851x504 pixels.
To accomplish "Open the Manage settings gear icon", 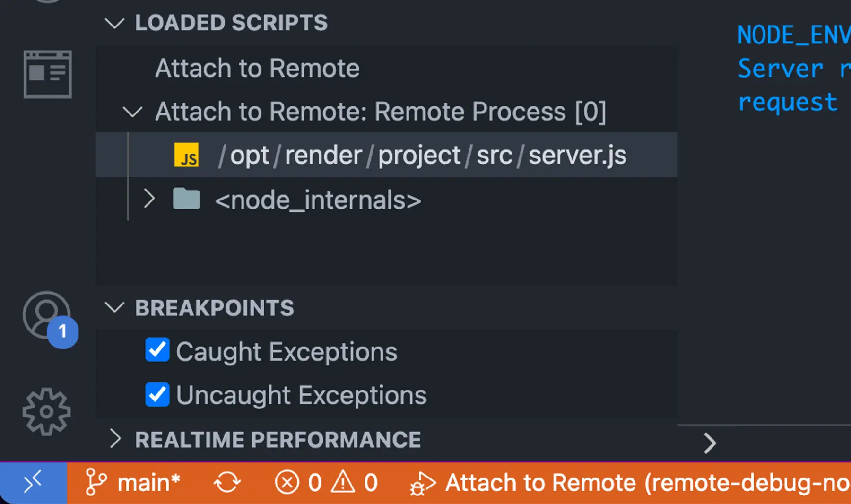I will point(45,410).
